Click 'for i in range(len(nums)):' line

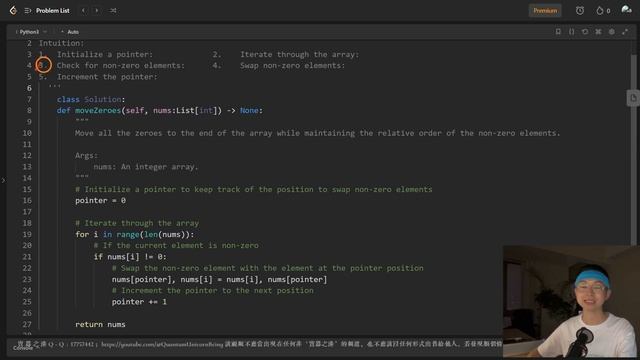[135, 234]
